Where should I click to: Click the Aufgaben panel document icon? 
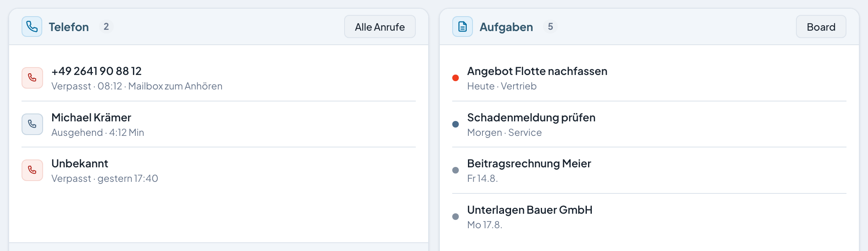(463, 27)
